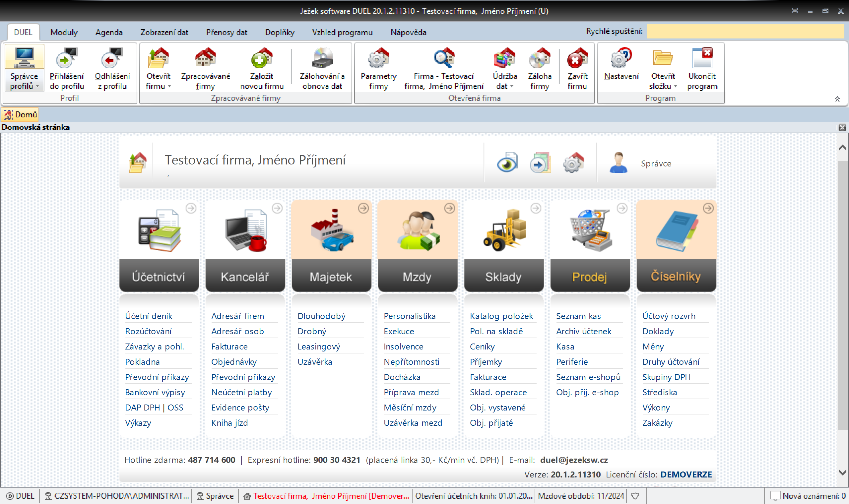Click the open-company folder icon in header

pyautogui.click(x=138, y=163)
